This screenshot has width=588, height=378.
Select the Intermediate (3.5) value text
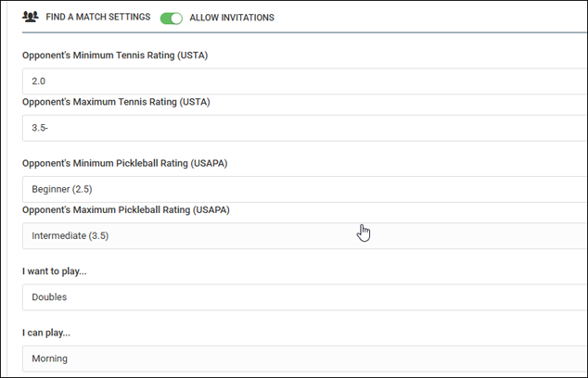[70, 235]
